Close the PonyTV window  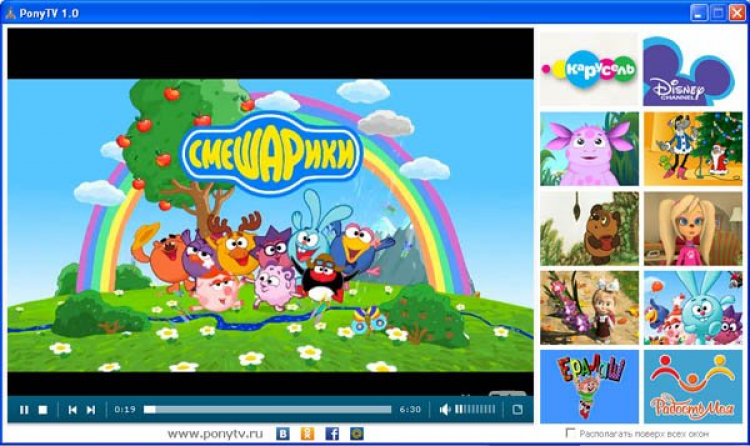[737, 13]
